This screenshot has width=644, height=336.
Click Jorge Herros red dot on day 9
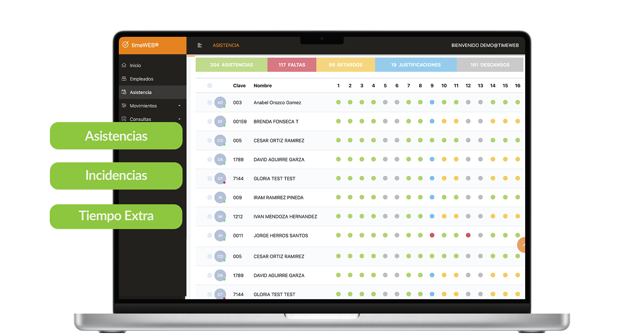pyautogui.click(x=432, y=235)
